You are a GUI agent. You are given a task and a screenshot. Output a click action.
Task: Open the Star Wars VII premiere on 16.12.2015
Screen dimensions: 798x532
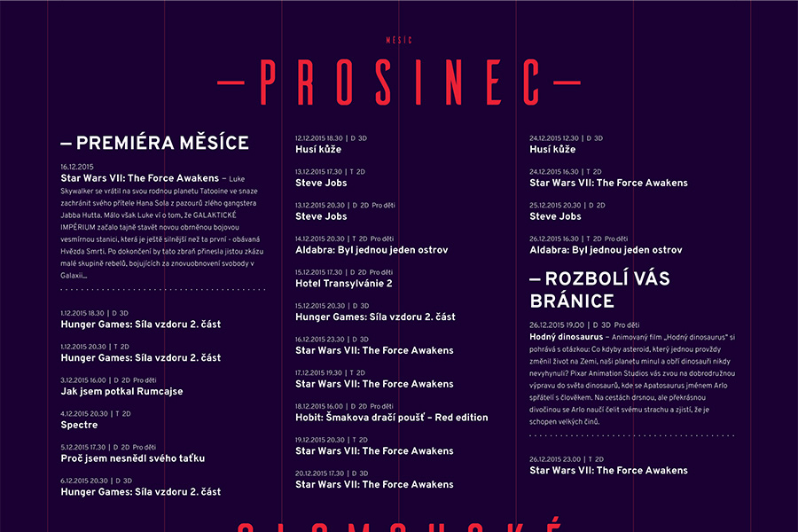point(139,177)
